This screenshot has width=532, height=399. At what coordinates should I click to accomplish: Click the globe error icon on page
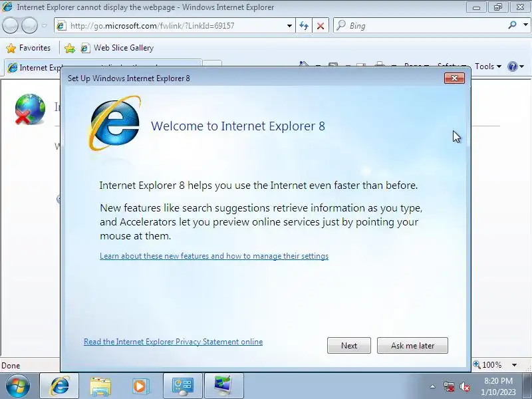coord(30,109)
